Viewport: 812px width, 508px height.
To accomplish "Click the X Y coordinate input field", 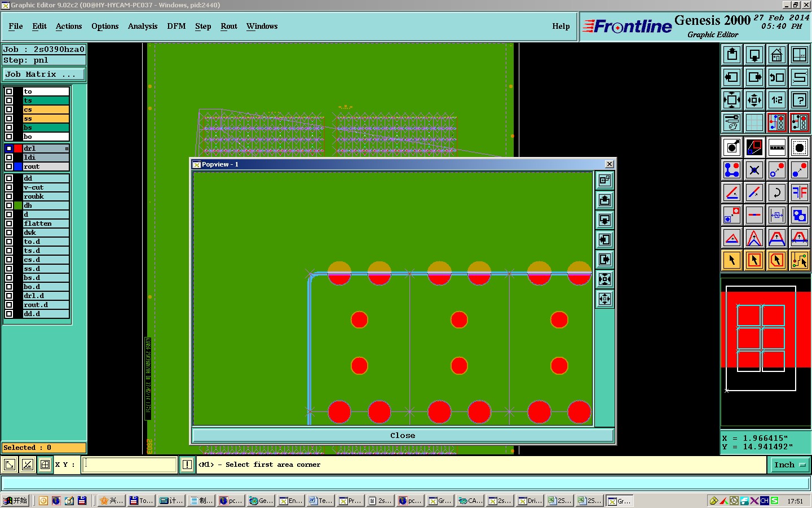I will 130,465.
